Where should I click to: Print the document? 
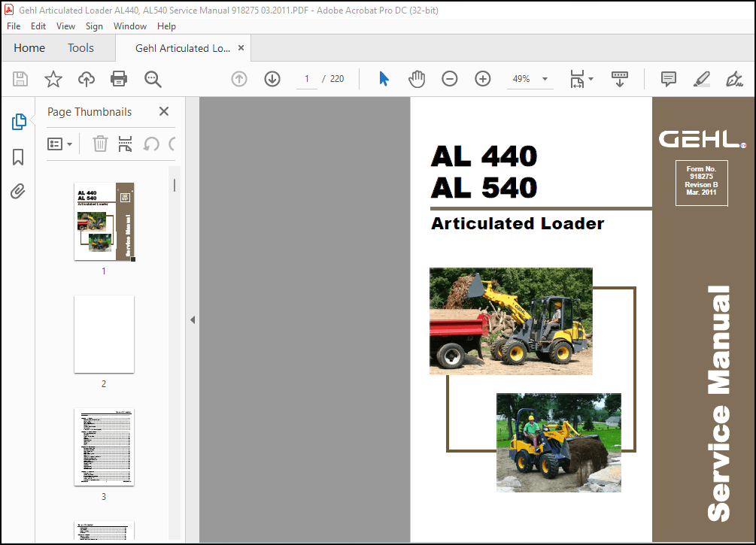tap(119, 78)
